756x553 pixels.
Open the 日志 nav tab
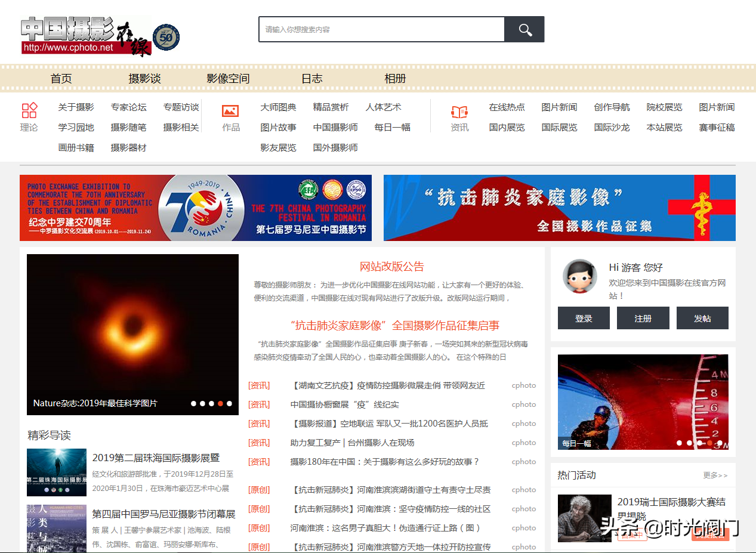point(311,79)
